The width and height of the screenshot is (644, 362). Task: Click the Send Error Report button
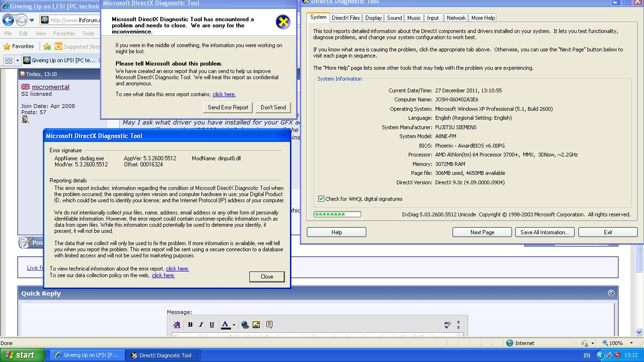pyautogui.click(x=228, y=107)
